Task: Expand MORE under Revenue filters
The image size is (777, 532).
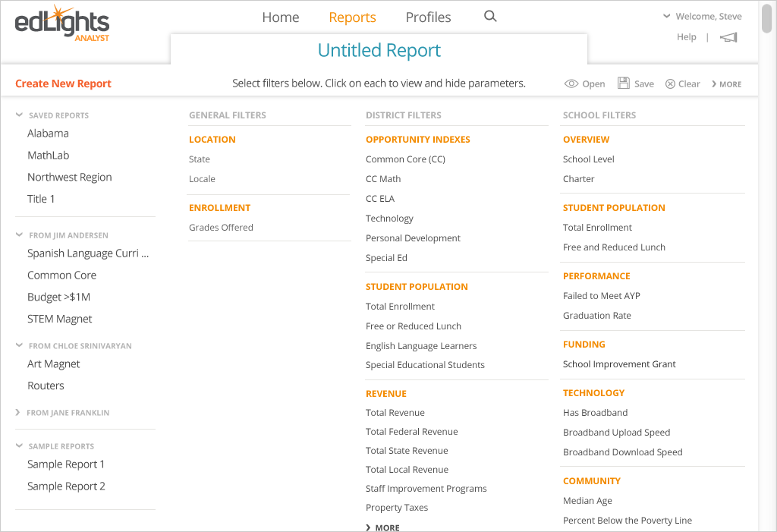Action: pos(382,527)
